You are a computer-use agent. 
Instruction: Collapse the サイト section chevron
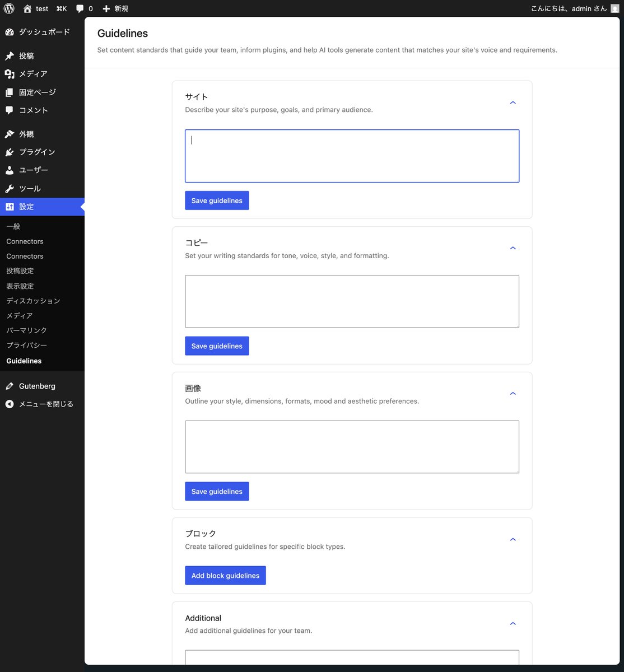tap(513, 103)
